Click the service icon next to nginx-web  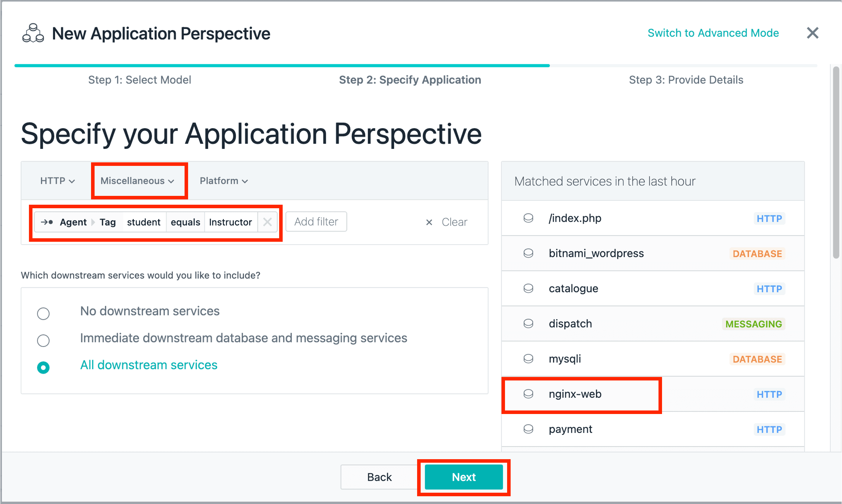pos(528,394)
